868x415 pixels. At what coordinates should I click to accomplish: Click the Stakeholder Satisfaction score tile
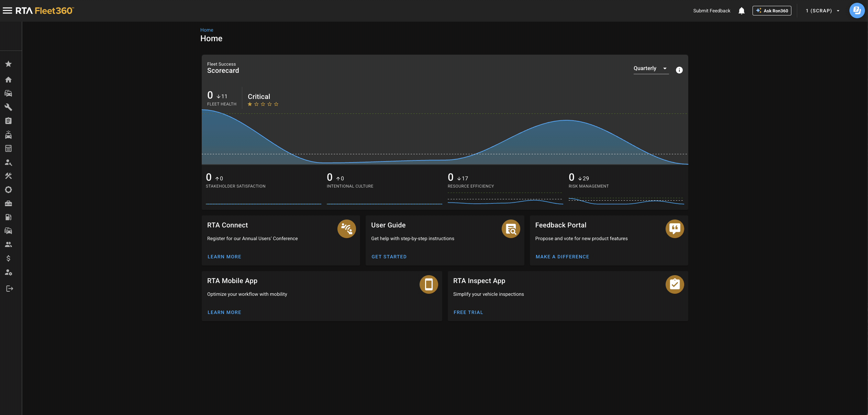(264, 188)
